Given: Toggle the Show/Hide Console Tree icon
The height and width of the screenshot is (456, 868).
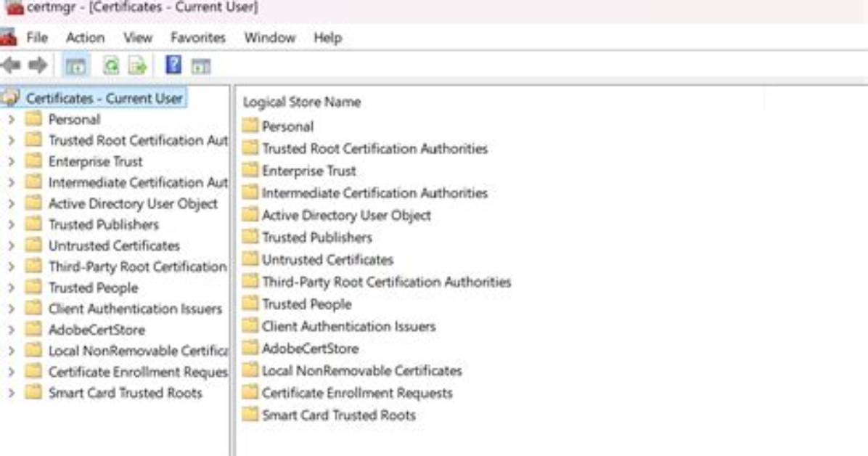Looking at the screenshot, I should pos(75,66).
